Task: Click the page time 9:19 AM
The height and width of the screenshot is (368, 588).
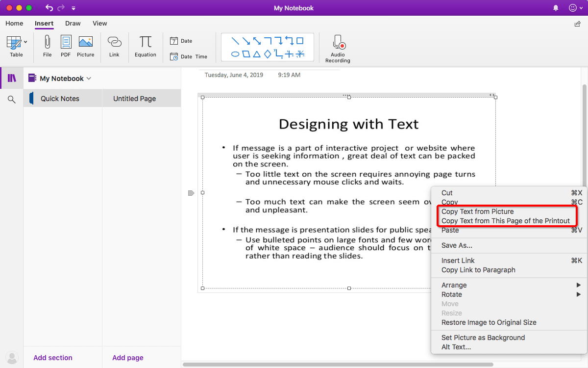Action: pyautogui.click(x=289, y=75)
